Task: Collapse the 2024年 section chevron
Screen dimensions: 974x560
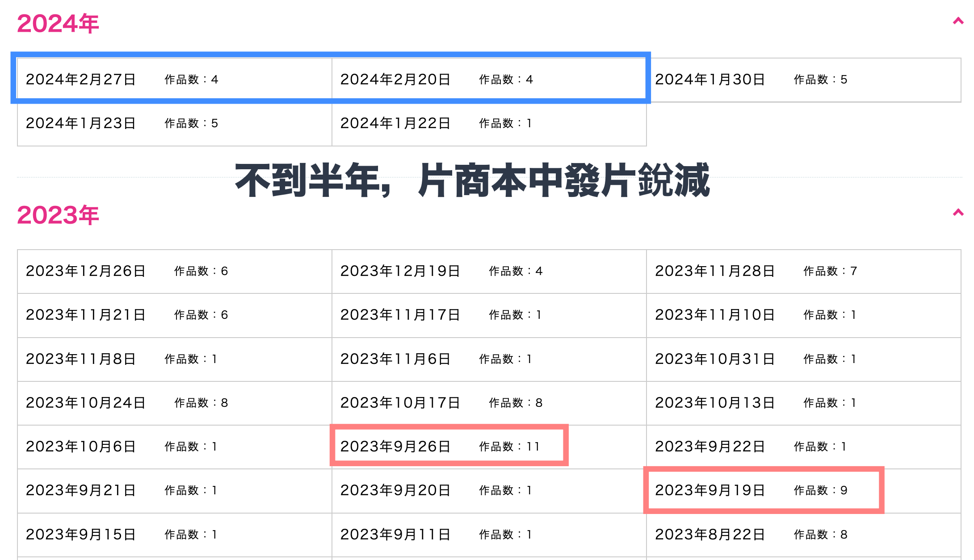Action: 957,21
